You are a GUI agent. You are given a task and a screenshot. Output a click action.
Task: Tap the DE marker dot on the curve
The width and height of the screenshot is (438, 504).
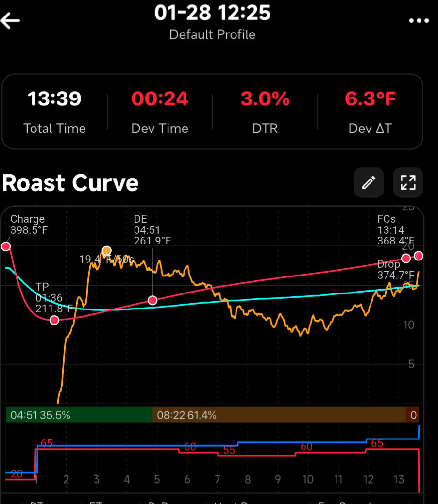pos(152,300)
